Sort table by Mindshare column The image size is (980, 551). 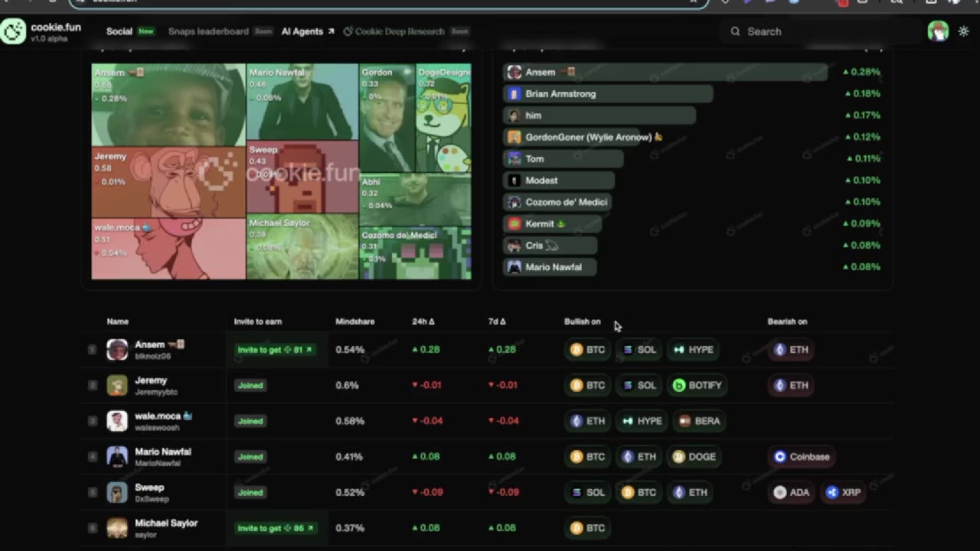click(354, 321)
